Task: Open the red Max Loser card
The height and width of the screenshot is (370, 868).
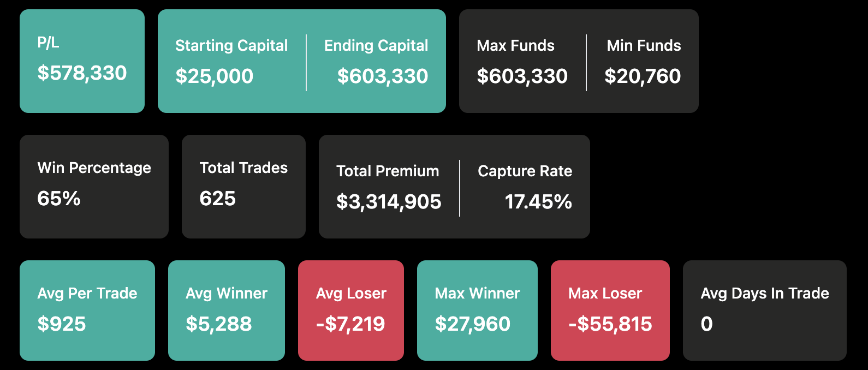Action: tap(610, 310)
